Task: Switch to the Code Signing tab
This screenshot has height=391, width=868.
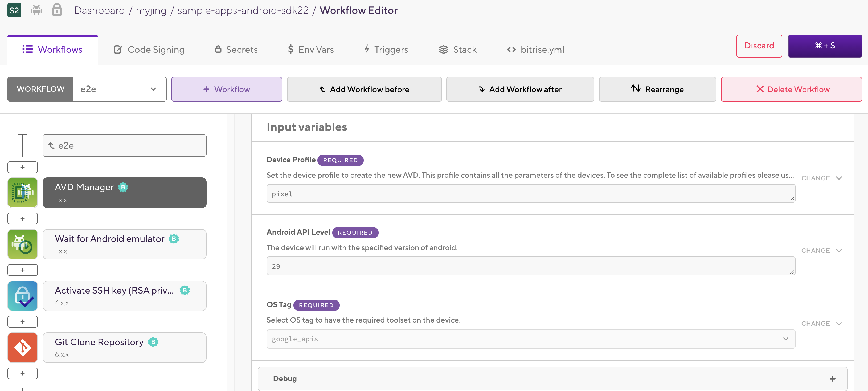Action: pyautogui.click(x=149, y=50)
